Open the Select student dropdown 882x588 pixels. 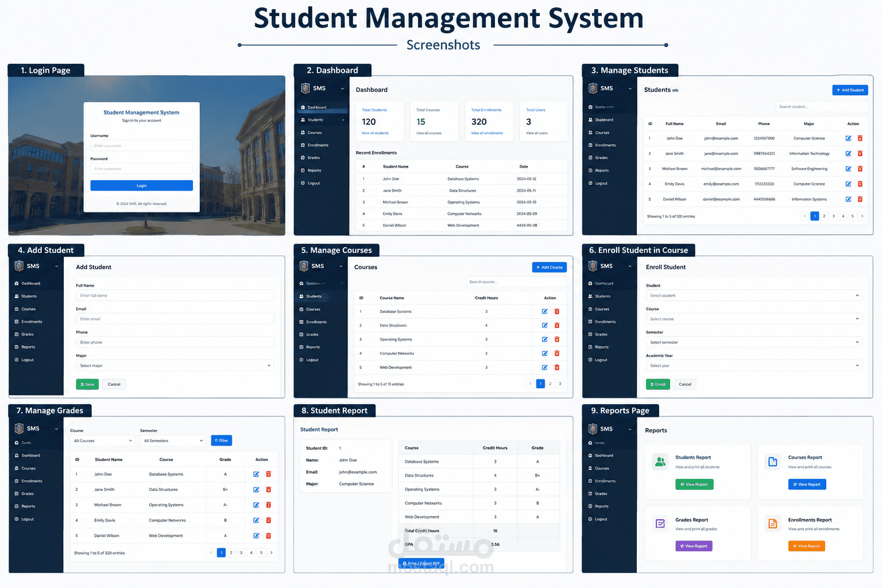coord(754,296)
